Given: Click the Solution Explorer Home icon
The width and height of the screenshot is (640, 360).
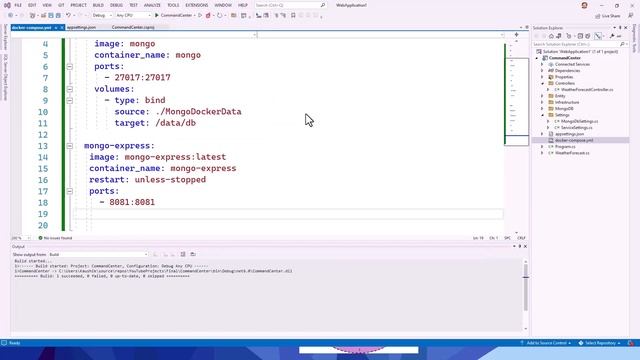Looking at the screenshot, I should pyautogui.click(x=551, y=36).
